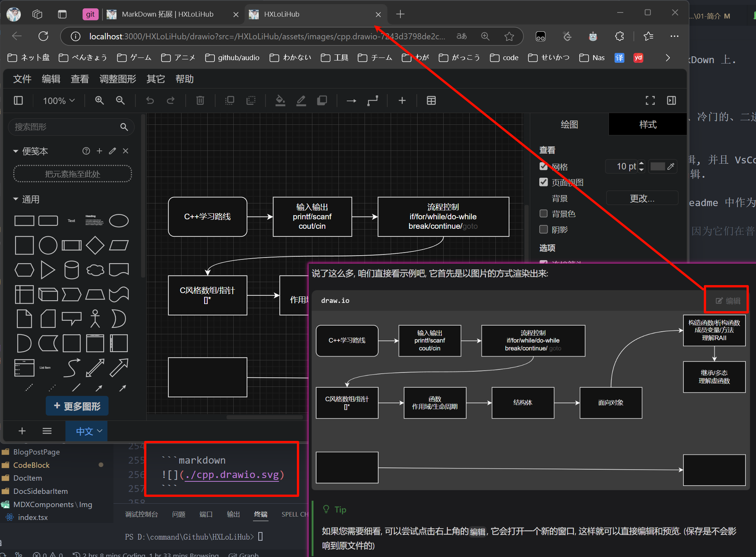Select the ellipse shape in General palette
This screenshot has width=756, height=557.
click(x=119, y=220)
